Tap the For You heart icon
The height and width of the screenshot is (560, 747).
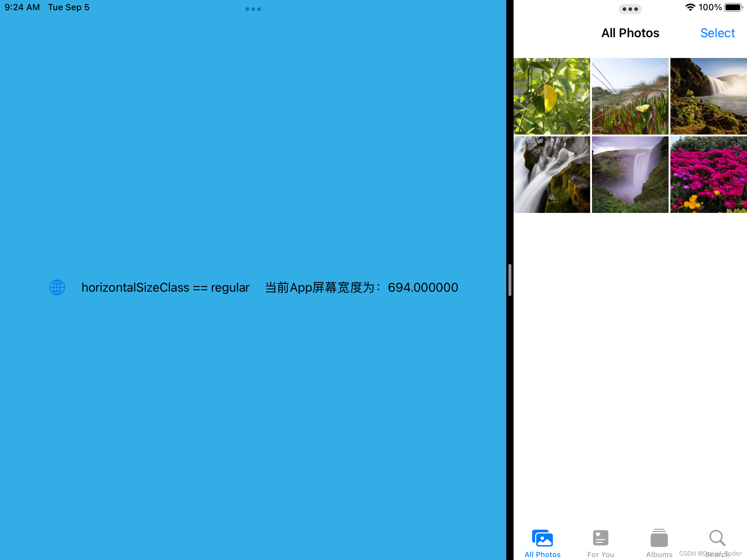[x=600, y=538]
